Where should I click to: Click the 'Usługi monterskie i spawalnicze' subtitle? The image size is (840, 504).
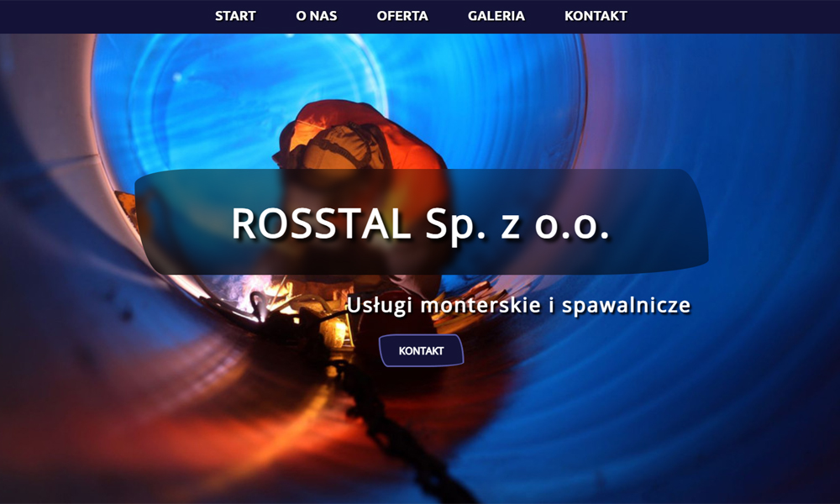click(x=518, y=305)
